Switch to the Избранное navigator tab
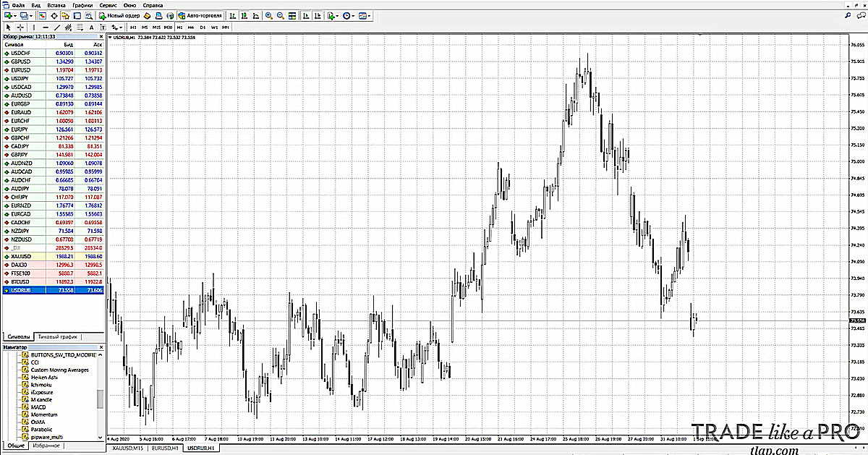 pos(46,446)
